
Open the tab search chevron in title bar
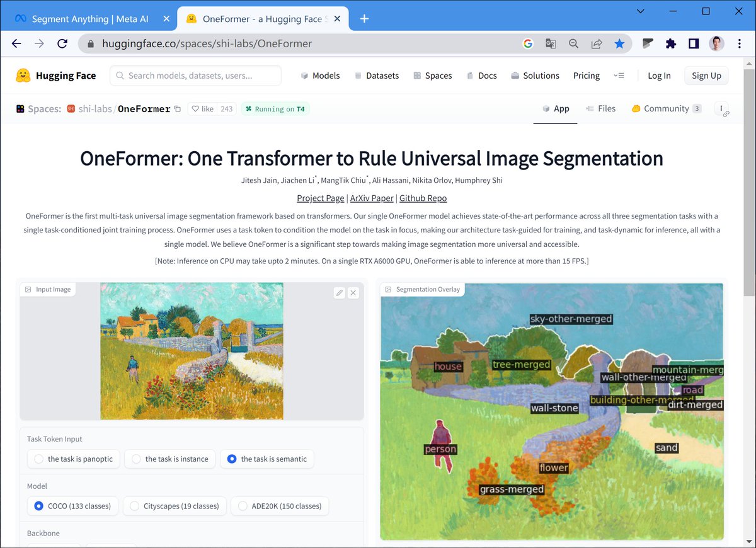[641, 11]
